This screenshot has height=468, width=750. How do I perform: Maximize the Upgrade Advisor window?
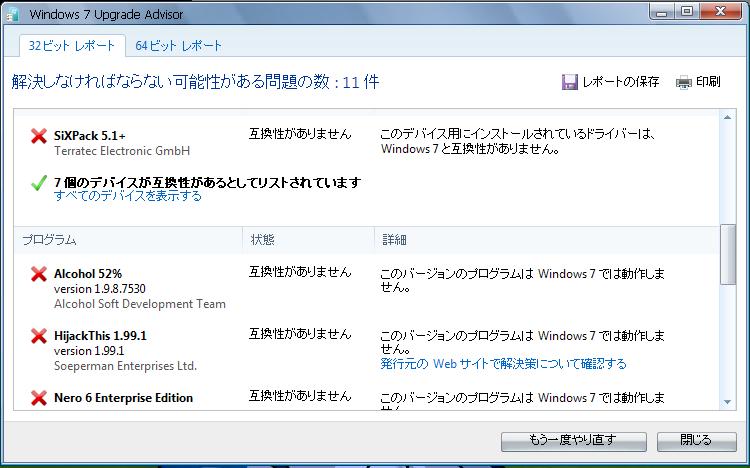(687, 12)
